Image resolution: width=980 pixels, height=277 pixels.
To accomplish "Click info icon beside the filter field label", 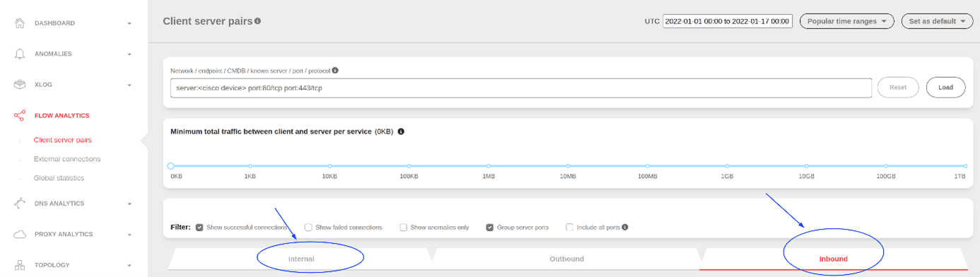I will 335,71.
